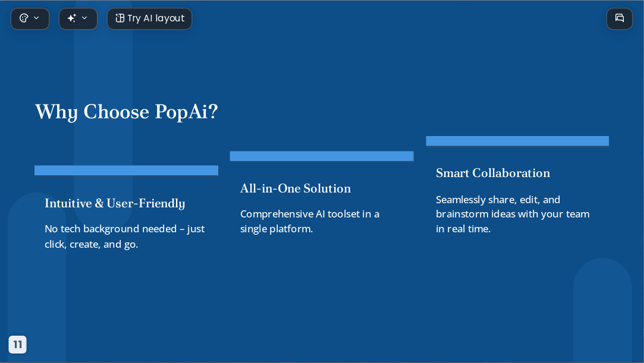644x363 pixels.
Task: Open the comments panel icon
Action: 620,18
